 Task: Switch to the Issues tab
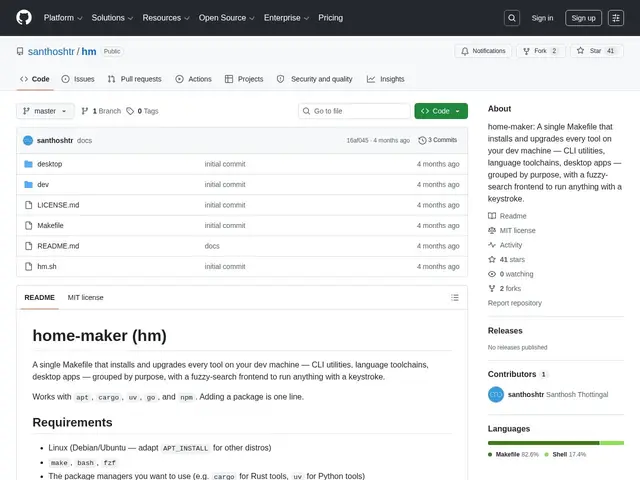tap(78, 79)
